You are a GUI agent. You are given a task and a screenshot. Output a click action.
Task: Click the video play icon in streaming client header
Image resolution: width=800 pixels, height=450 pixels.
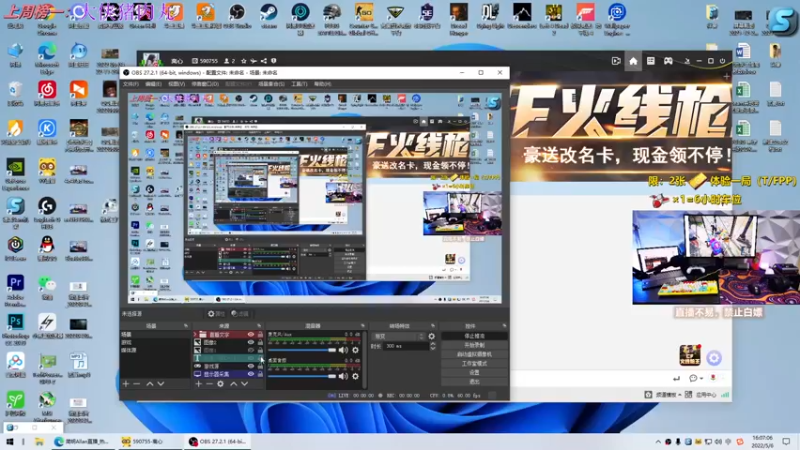616,61
